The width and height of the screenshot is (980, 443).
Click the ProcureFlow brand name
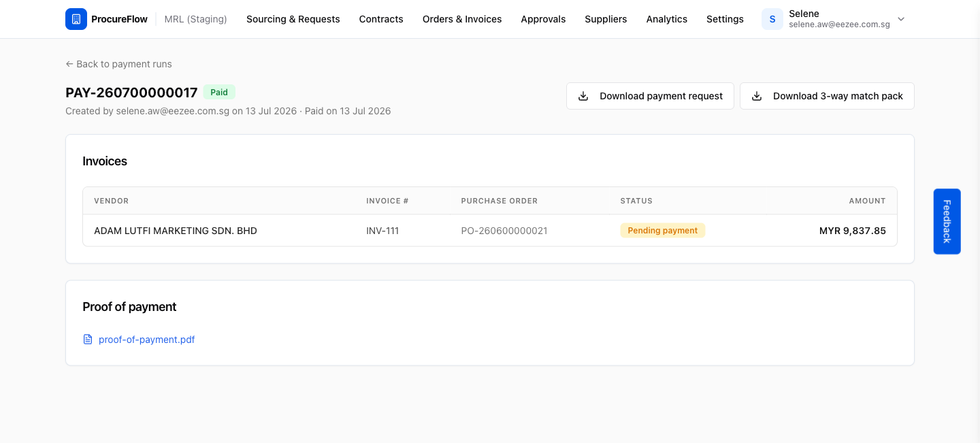point(119,19)
